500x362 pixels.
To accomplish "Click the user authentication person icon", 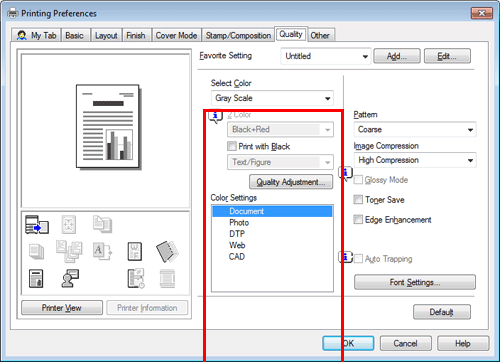I will (x=70, y=278).
